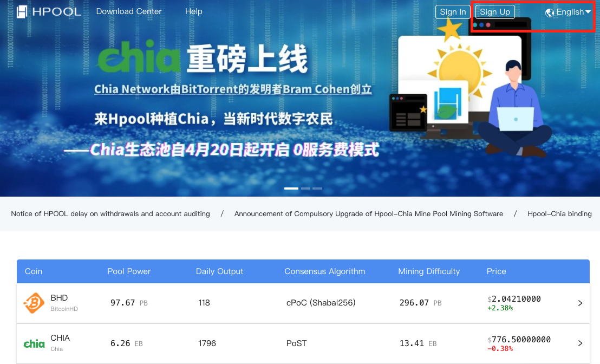Open the English language dropdown
Viewport: 600px width, 364px height.
coord(568,12)
